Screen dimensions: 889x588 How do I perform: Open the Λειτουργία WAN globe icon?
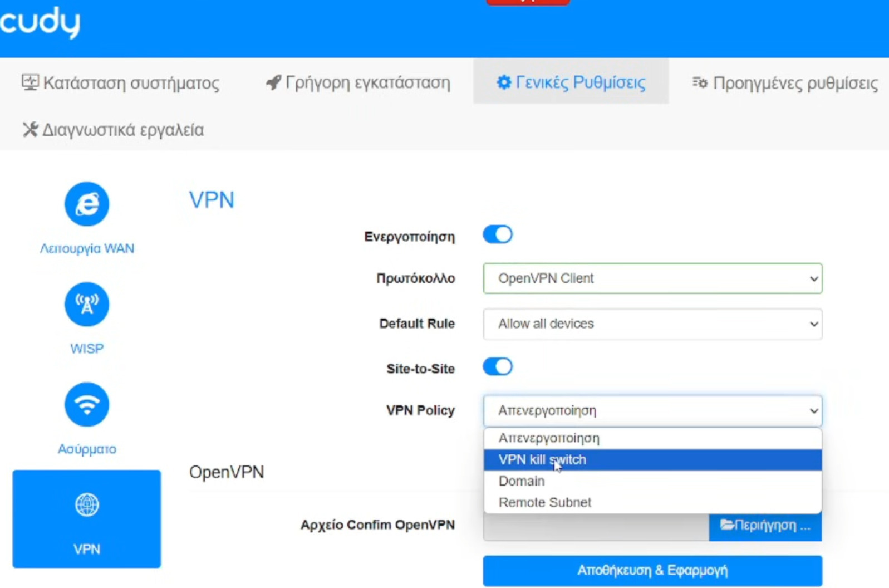[x=87, y=204]
